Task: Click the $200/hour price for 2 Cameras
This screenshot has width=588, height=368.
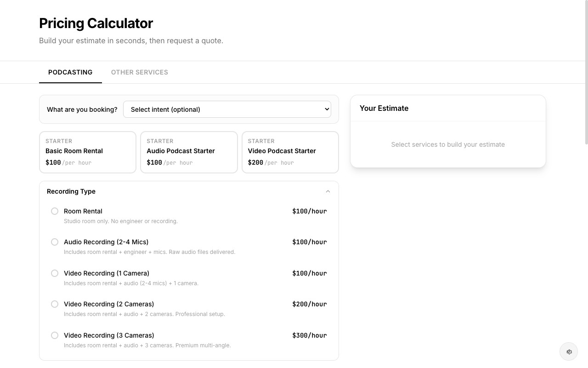Action: pos(310,304)
